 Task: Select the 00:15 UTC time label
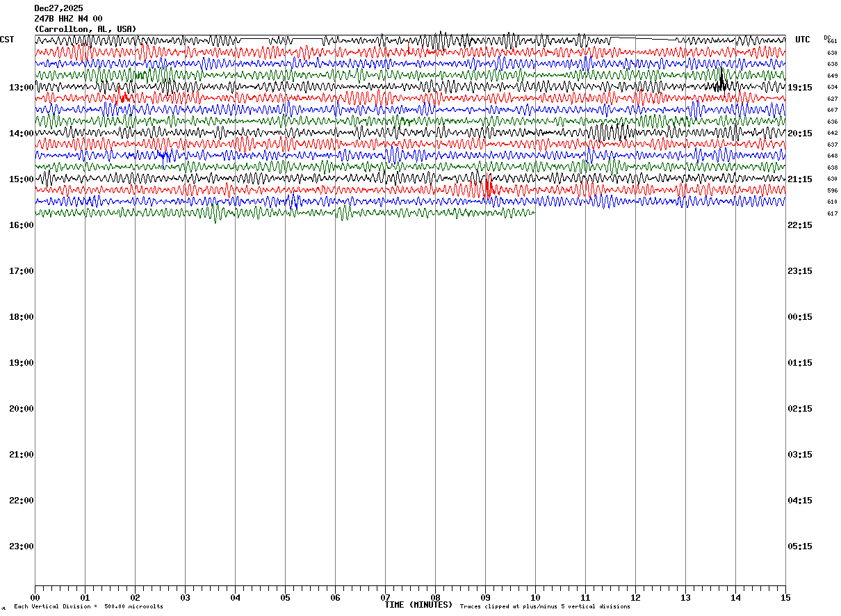click(800, 317)
